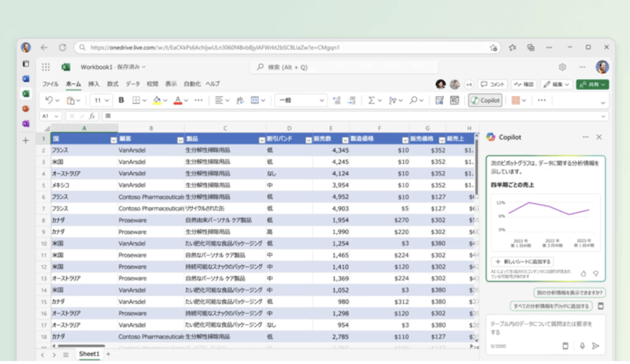Viewport: 630px width, 364px height.
Task: Open the app launcher waffle icon
Action: pos(46,67)
